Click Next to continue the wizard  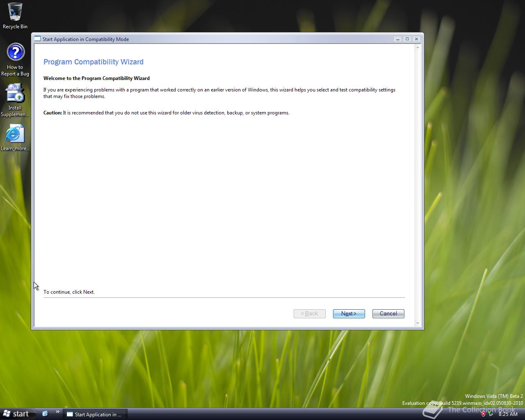349,314
